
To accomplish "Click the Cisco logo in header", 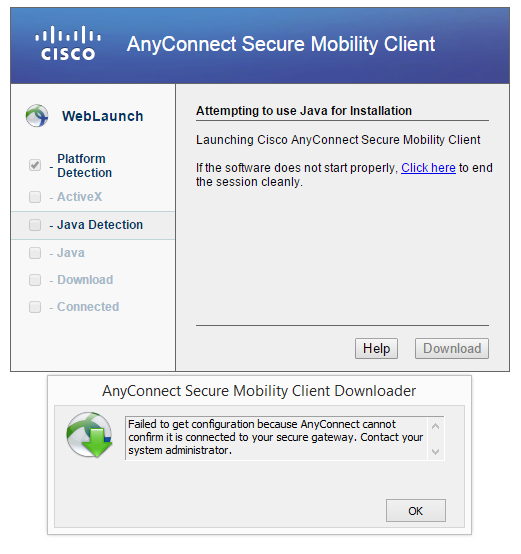I will tap(68, 43).
